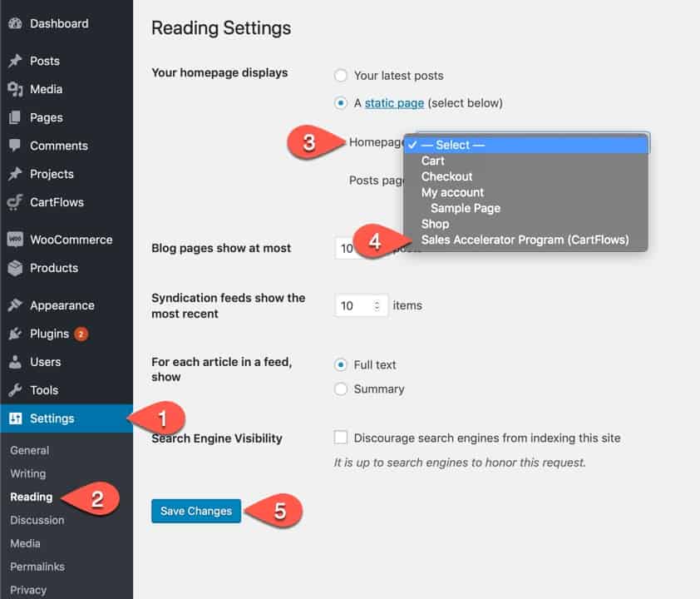Screen dimensions: 700x599
Task: Click the Comments speech bubble icon
Action: [15, 146]
